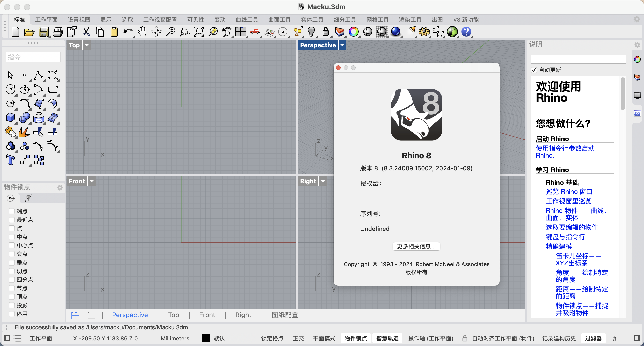Select the Box solid tool

[x=10, y=117]
